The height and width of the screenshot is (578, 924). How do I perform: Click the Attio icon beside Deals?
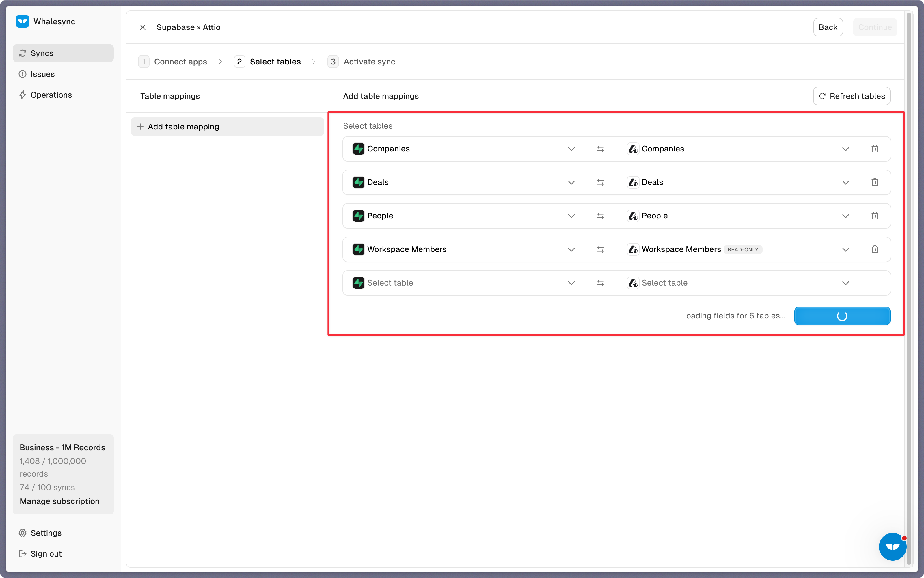(x=633, y=182)
